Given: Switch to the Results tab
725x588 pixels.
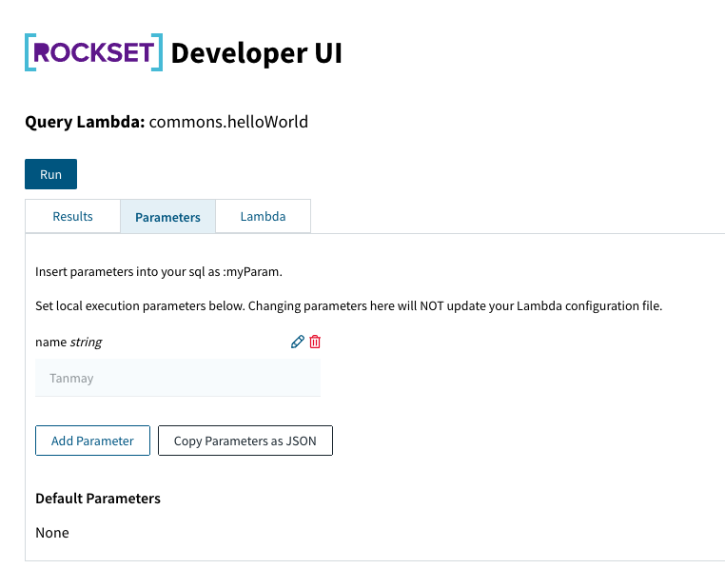Looking at the screenshot, I should pyautogui.click(x=72, y=216).
